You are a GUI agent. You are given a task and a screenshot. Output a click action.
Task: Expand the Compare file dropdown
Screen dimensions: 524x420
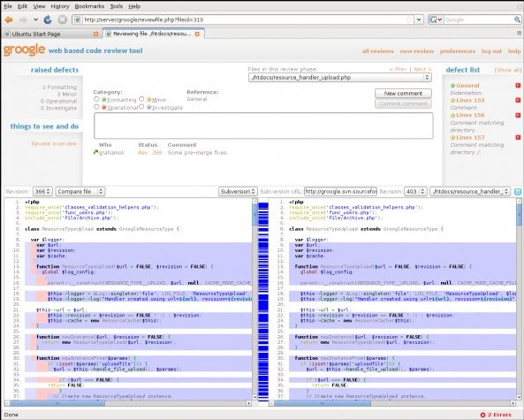coord(80,191)
